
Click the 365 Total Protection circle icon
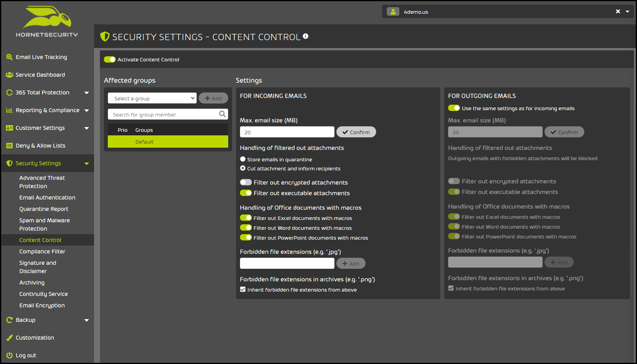(x=9, y=92)
